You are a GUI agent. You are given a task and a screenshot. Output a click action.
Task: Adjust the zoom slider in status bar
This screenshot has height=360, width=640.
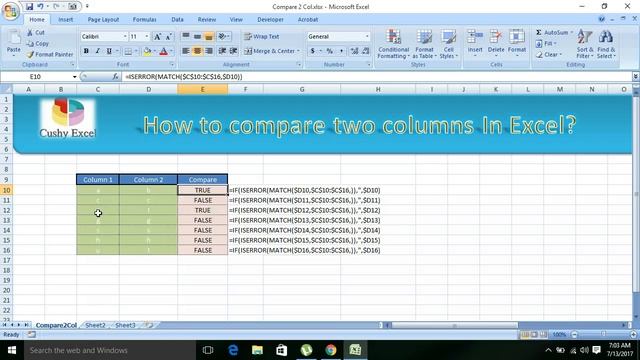pos(604,335)
